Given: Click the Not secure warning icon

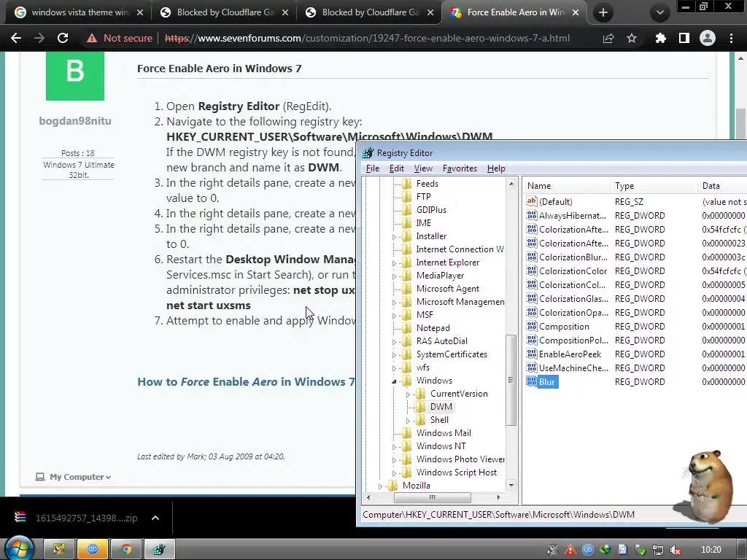Looking at the screenshot, I should [x=91, y=38].
